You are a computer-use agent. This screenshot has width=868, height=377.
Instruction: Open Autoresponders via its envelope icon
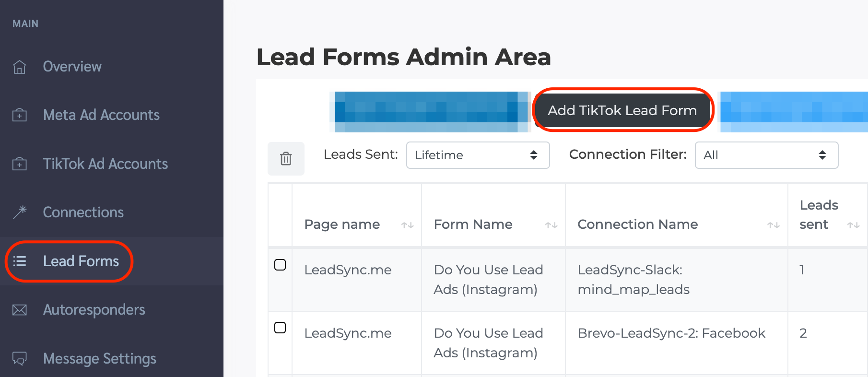19,310
